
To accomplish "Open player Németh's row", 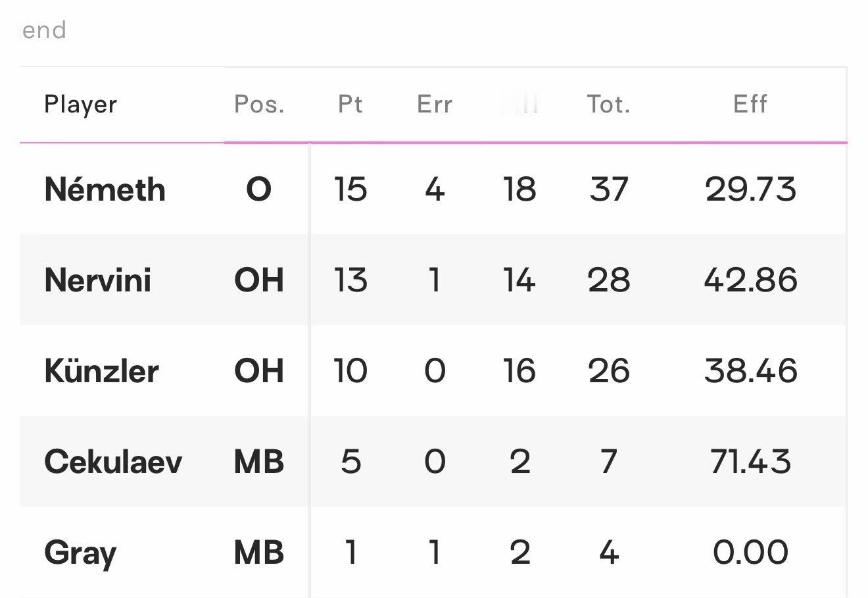I will pyautogui.click(x=105, y=190).
